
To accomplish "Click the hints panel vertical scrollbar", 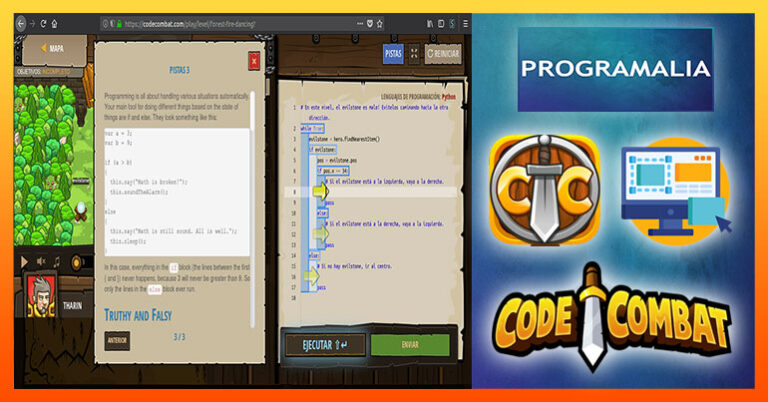I will tap(253, 211).
